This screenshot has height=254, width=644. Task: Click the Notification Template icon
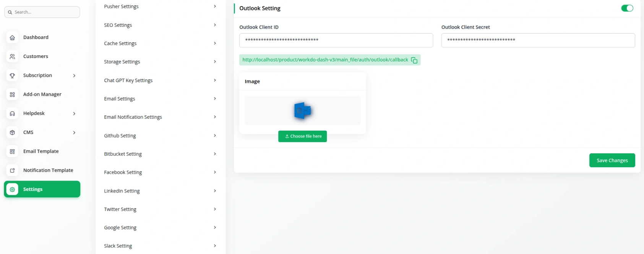12,170
